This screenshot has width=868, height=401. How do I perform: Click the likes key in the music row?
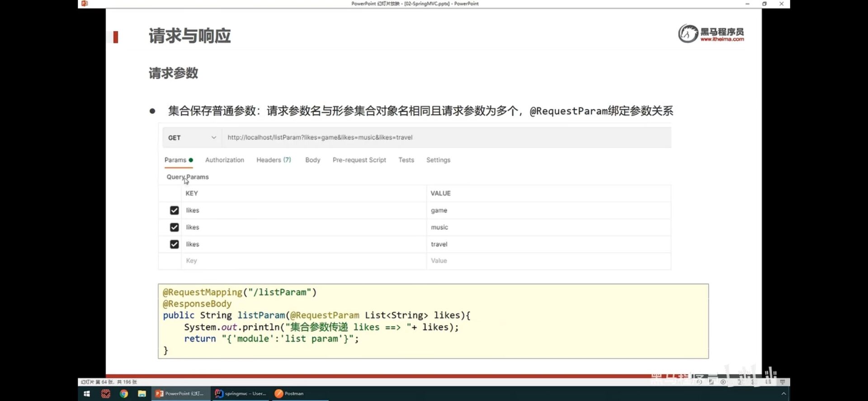193,227
